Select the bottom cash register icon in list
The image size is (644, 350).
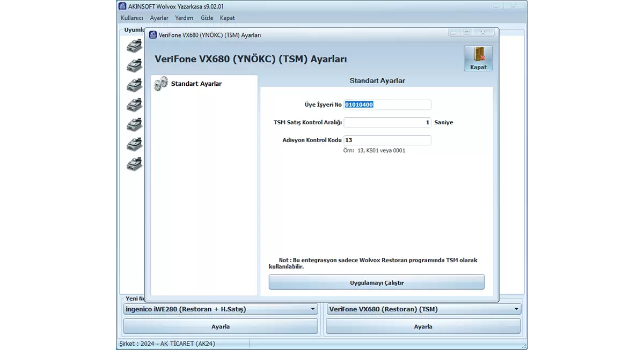[x=134, y=163]
